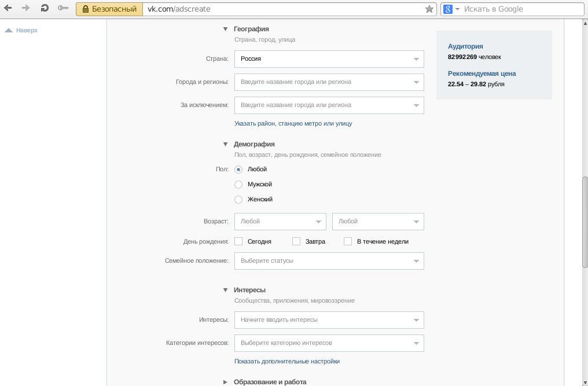Click the padlock security badge

pos(109,9)
